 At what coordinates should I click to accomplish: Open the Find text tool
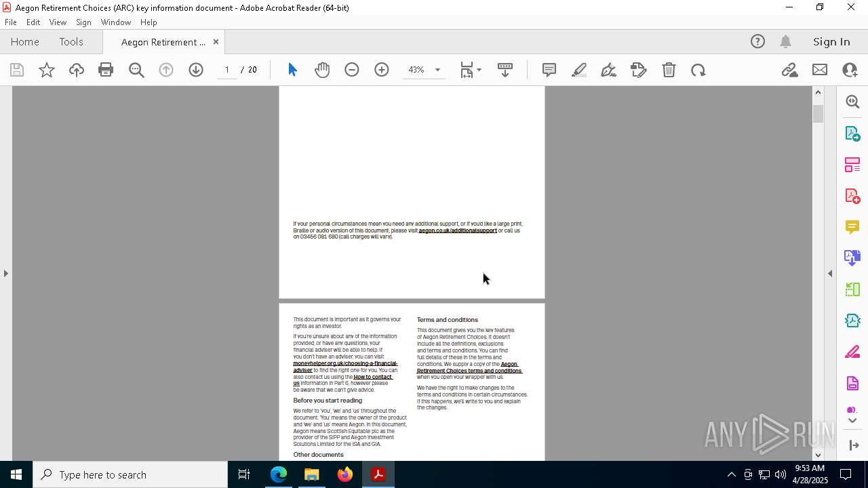(136, 70)
